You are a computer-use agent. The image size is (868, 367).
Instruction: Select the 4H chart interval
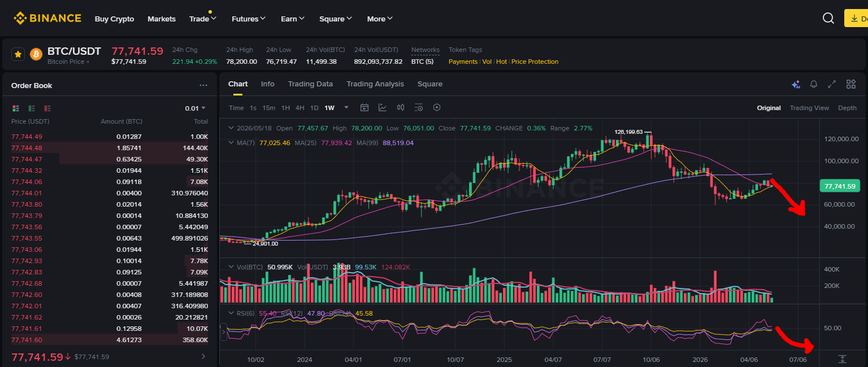[300, 108]
